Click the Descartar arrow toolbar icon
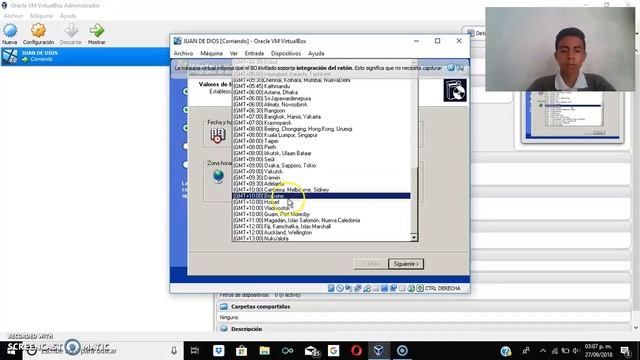The height and width of the screenshot is (360, 640). [71, 31]
